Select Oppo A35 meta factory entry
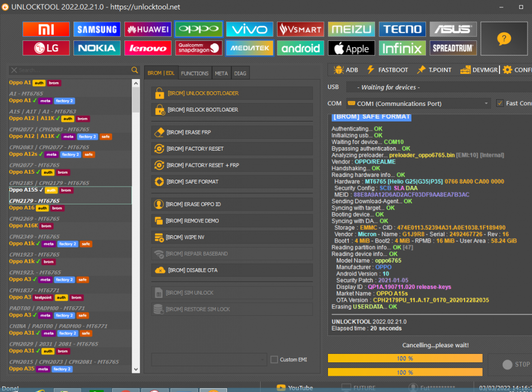Screen dimensions: 532x392 70,369
